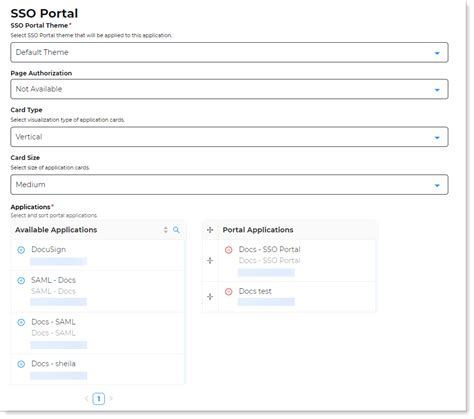Select the Docs - sheila application name
The height and width of the screenshot is (419, 474).
tap(53, 363)
